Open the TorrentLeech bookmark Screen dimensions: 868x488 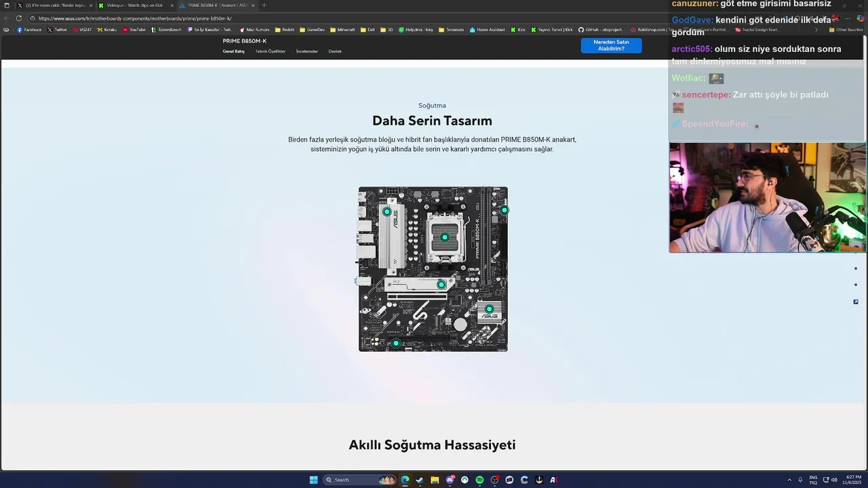tap(166, 30)
